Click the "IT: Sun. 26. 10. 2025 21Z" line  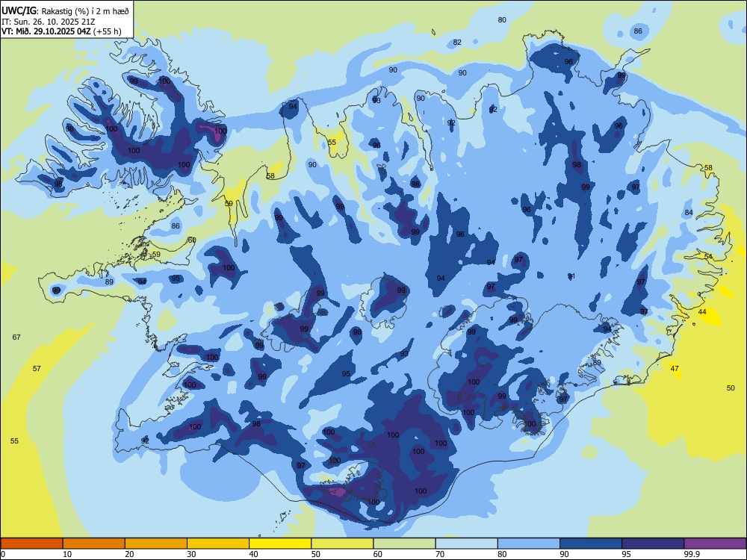point(48,22)
